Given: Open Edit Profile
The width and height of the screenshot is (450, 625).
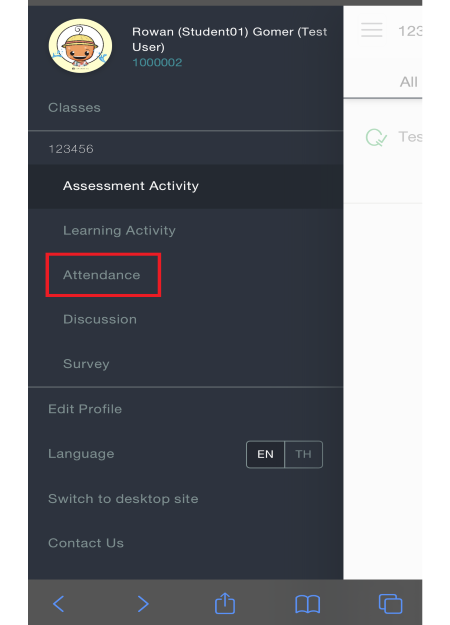Looking at the screenshot, I should 85,409.
